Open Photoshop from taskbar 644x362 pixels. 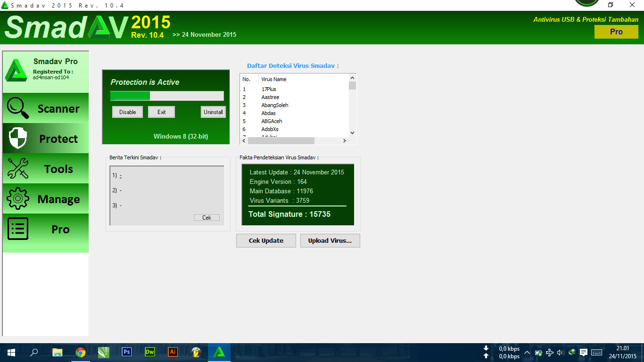point(126,353)
